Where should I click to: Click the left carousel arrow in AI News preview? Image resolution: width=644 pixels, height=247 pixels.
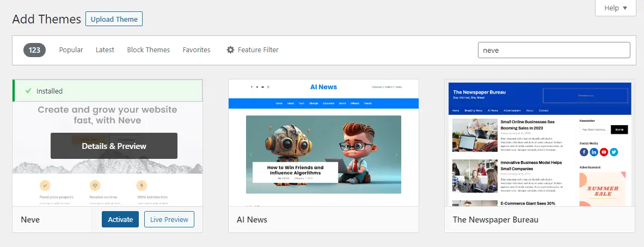coord(251,155)
